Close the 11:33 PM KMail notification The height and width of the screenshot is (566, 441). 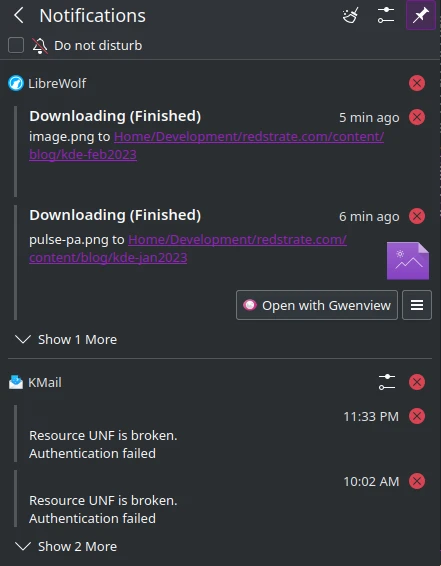tap(417, 416)
